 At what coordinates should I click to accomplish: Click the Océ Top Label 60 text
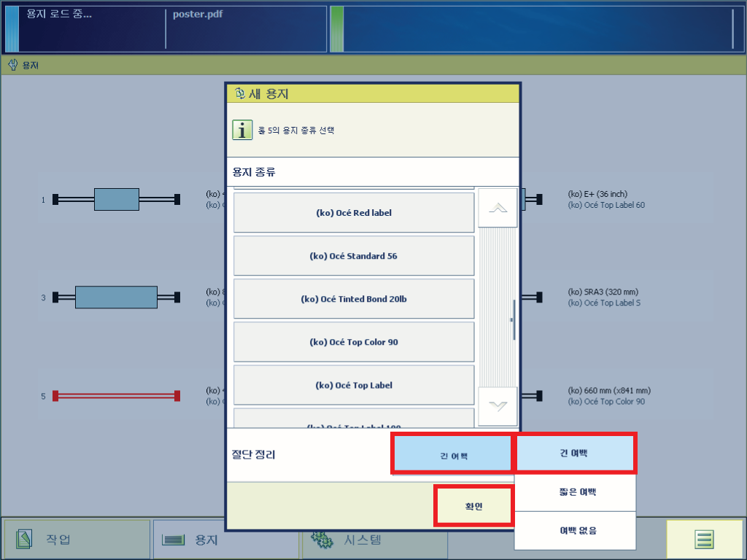(x=606, y=205)
